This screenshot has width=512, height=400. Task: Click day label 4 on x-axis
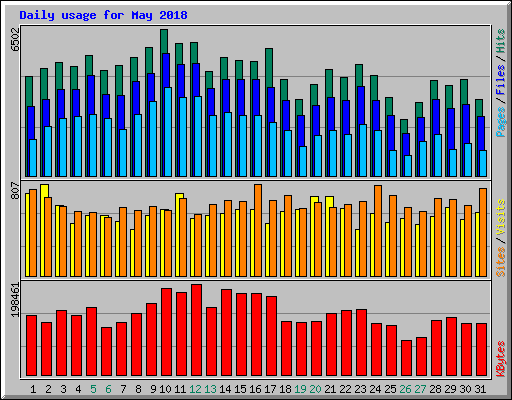point(78,389)
